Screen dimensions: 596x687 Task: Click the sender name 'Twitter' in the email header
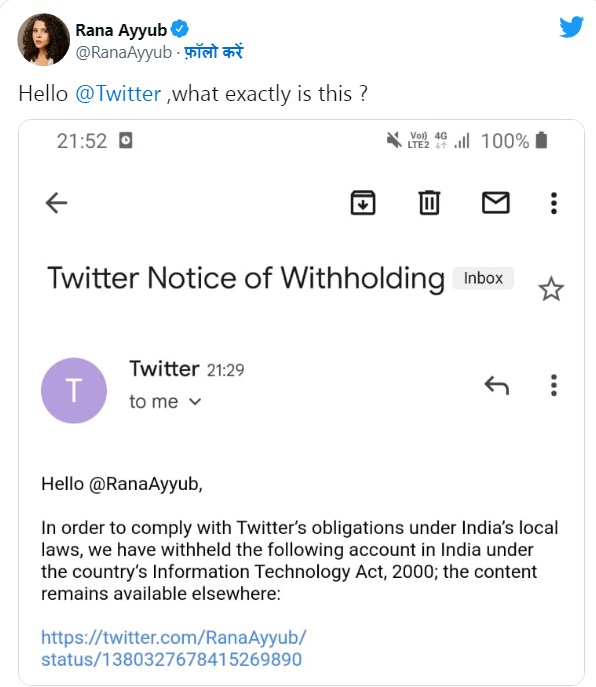point(164,368)
